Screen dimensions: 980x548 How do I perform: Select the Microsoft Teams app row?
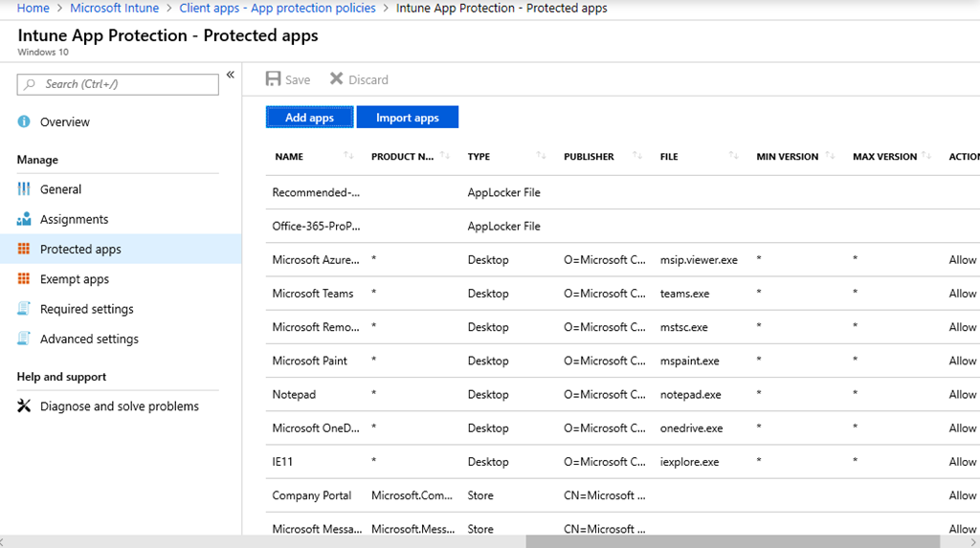point(313,294)
